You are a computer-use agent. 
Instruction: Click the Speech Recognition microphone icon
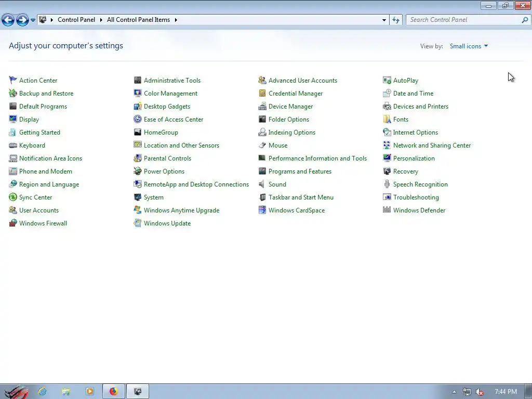(387, 184)
